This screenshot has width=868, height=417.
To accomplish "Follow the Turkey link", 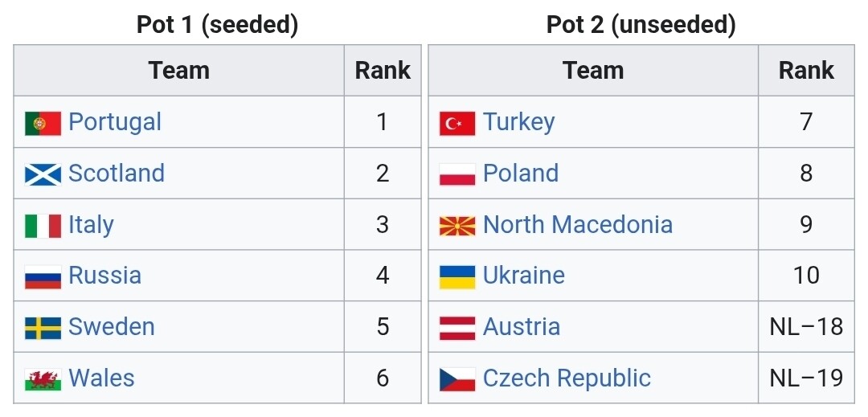I will (519, 122).
